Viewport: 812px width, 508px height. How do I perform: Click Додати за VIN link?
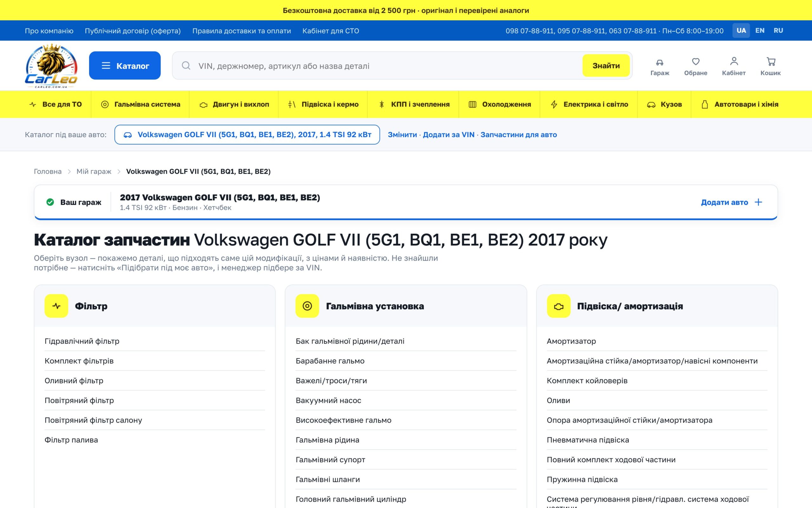tap(448, 135)
